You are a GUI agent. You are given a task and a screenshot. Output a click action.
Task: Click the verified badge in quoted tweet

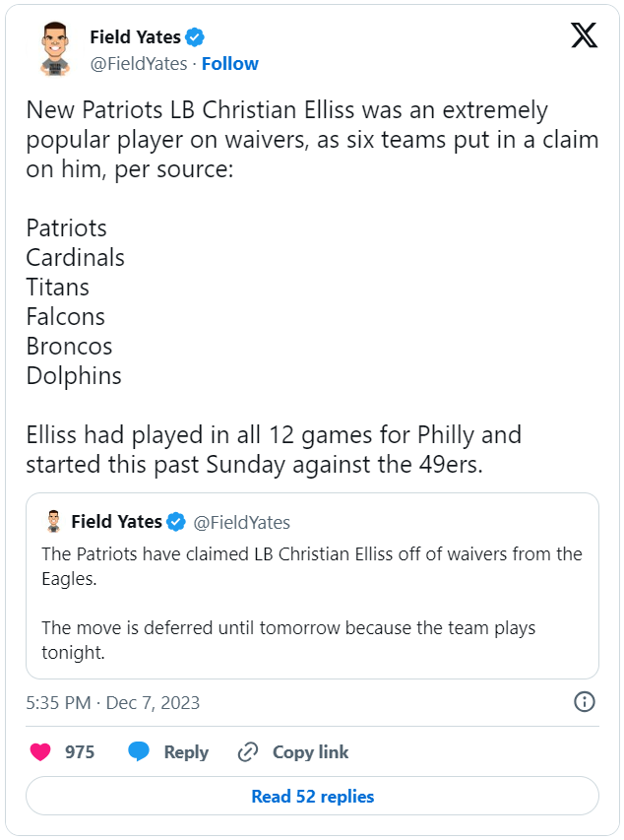[x=176, y=522]
